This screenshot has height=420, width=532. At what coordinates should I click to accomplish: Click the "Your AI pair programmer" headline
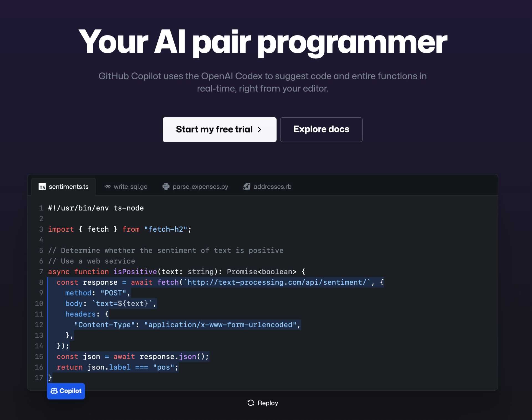pos(263,42)
